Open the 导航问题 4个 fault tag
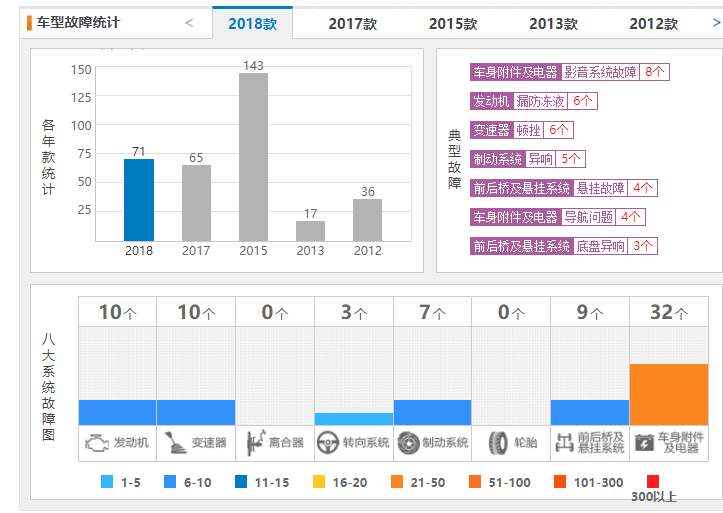Viewport: 723px width, 513px height. tap(558, 217)
